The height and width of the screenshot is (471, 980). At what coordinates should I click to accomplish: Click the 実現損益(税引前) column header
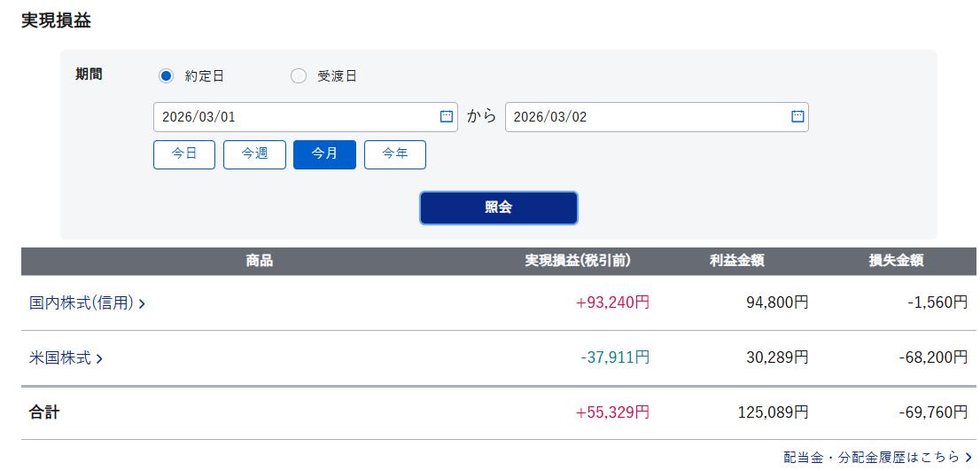coord(578,261)
